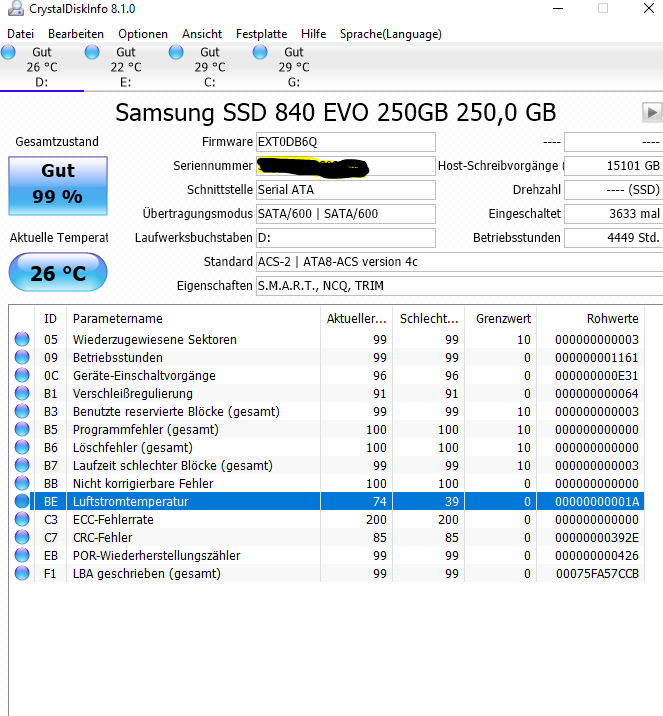
Task: Click the blue status orb for drive D:
Action: [x=8, y=52]
